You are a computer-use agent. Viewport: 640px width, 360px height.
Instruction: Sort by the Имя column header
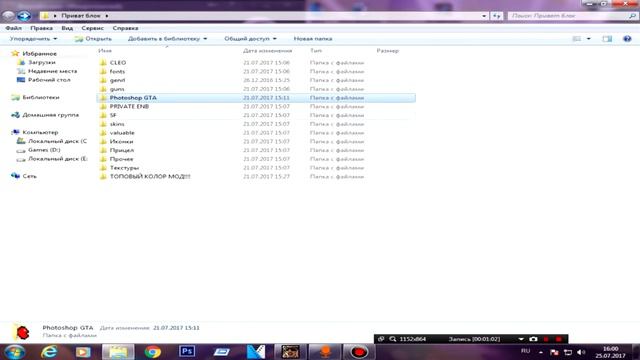(105, 51)
